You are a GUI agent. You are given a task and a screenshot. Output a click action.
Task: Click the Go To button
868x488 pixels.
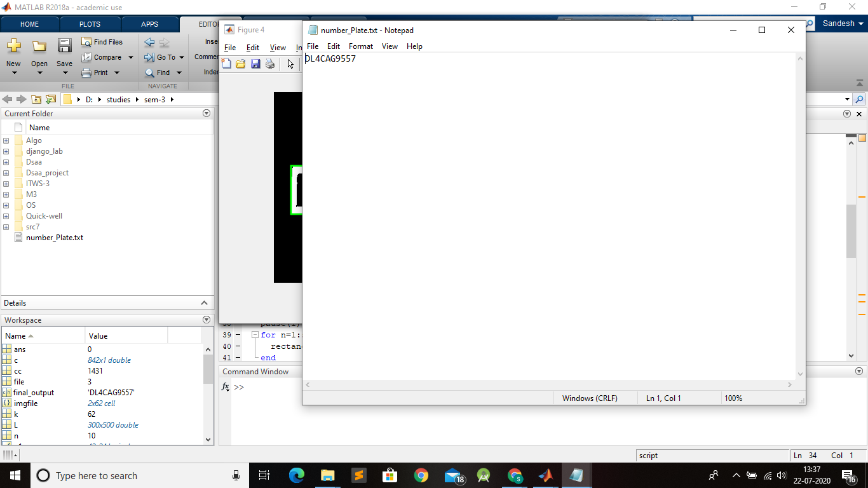point(160,57)
